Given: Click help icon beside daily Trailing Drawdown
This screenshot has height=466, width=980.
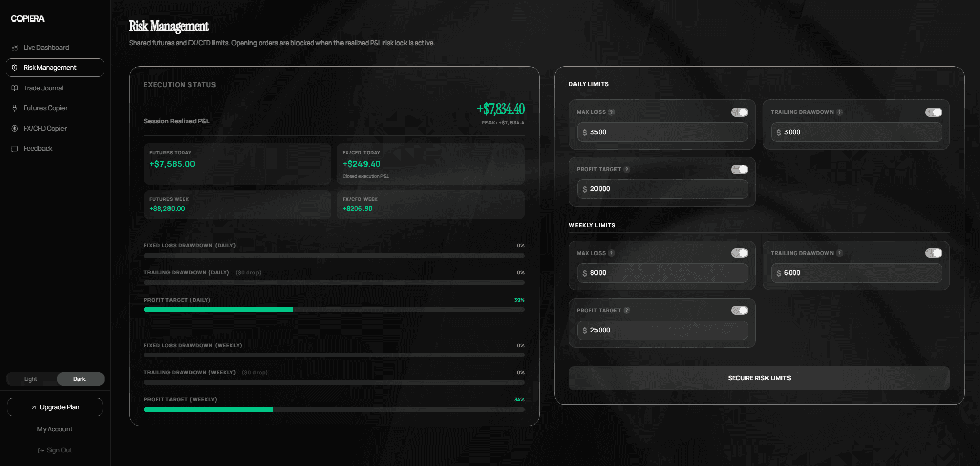Looking at the screenshot, I should [839, 112].
